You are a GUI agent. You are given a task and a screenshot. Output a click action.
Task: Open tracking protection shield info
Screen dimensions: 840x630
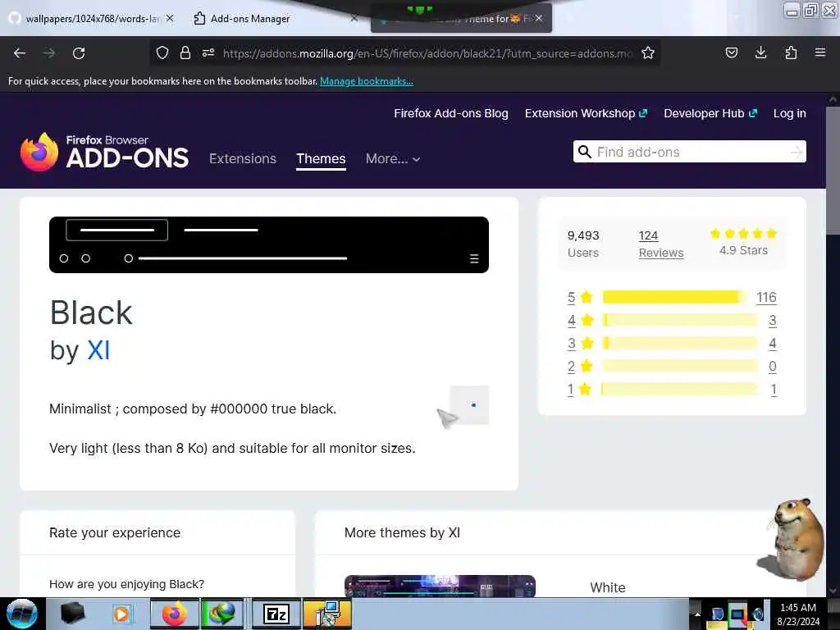pos(162,52)
